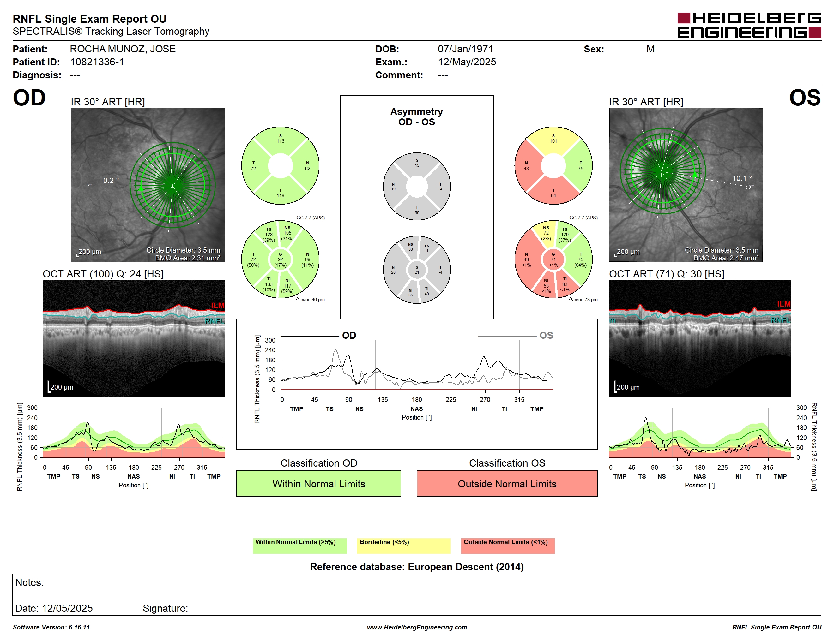Click the OD ΔBMOC 46 µm value
The height and width of the screenshot is (644, 834).
tap(310, 300)
